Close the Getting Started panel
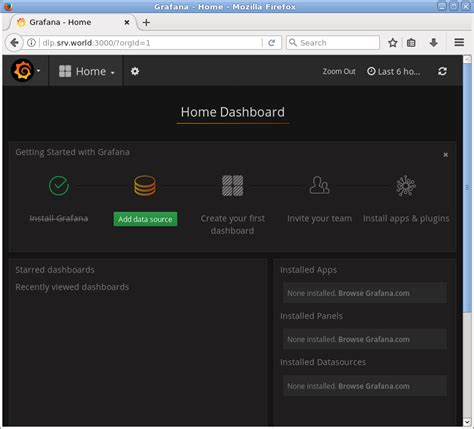This screenshot has width=474, height=429. (445, 155)
